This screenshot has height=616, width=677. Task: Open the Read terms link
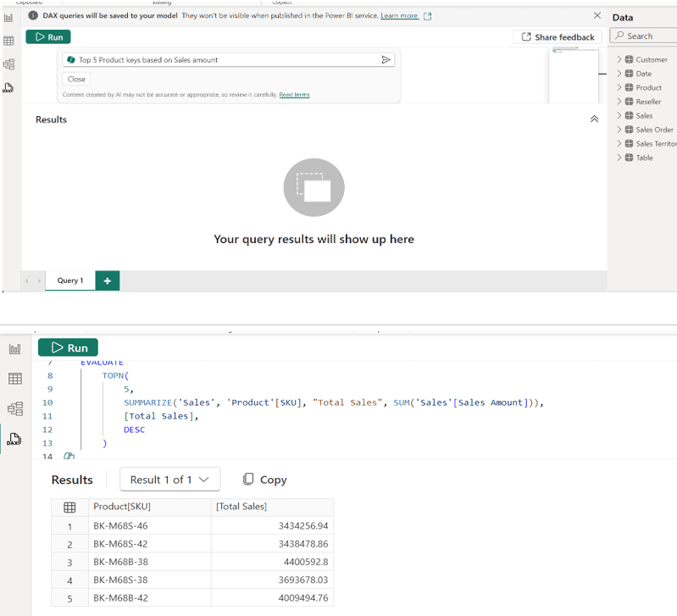coord(294,95)
